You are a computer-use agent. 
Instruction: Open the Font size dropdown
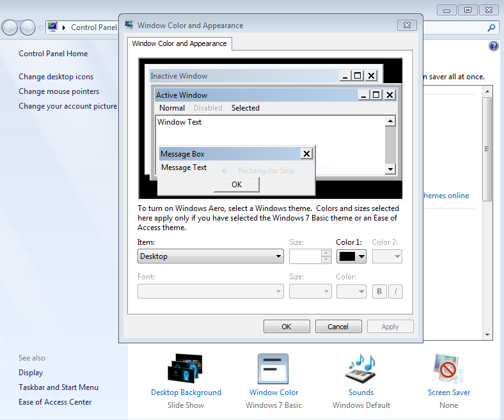tap(310, 291)
